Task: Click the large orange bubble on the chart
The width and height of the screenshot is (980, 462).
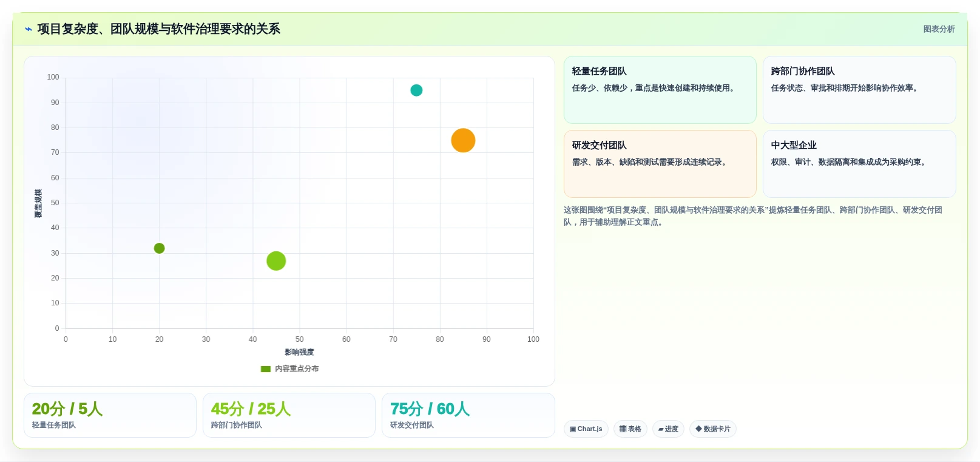Action: tap(463, 140)
